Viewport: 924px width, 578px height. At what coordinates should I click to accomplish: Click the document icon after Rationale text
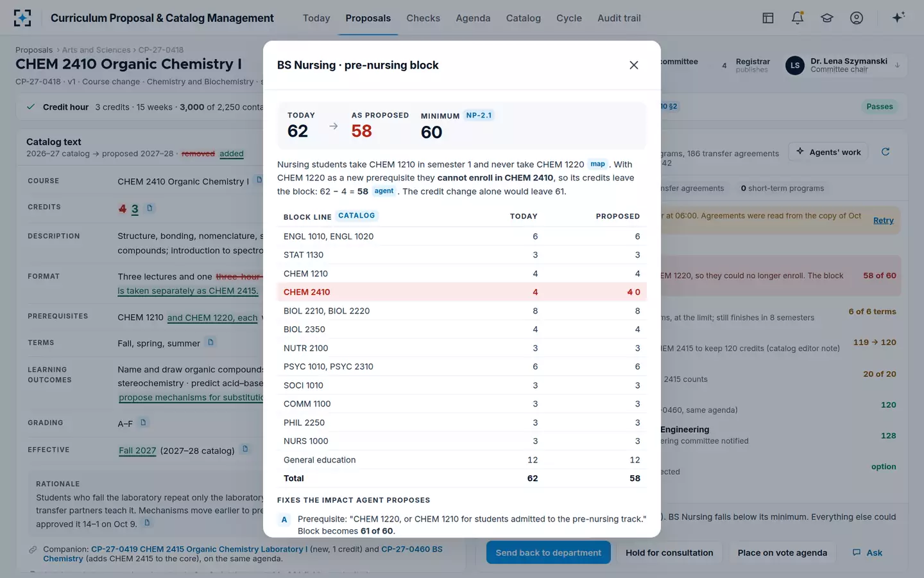pos(147,523)
